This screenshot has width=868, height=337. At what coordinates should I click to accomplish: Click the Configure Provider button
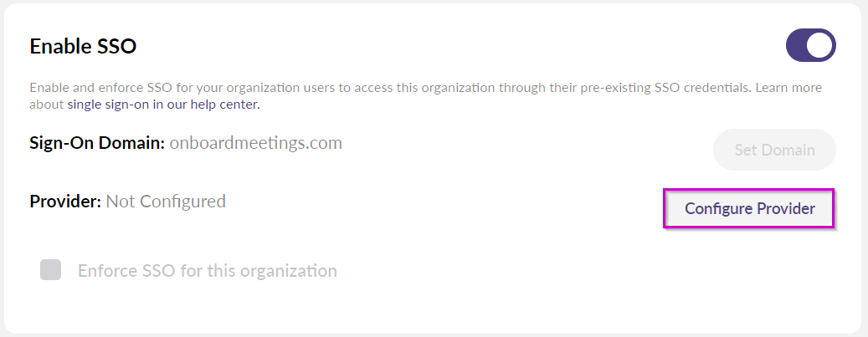point(749,208)
